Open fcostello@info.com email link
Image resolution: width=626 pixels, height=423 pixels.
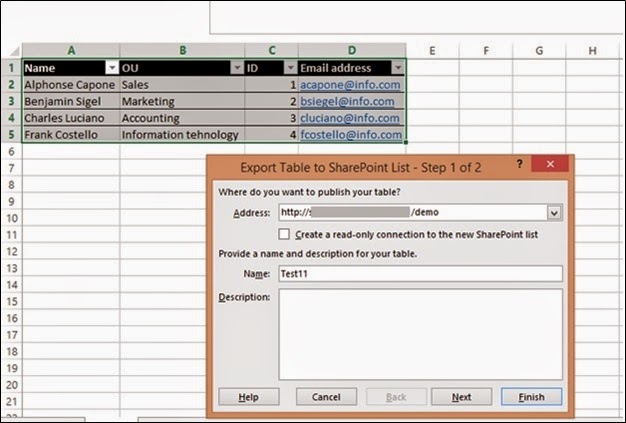coord(351,135)
